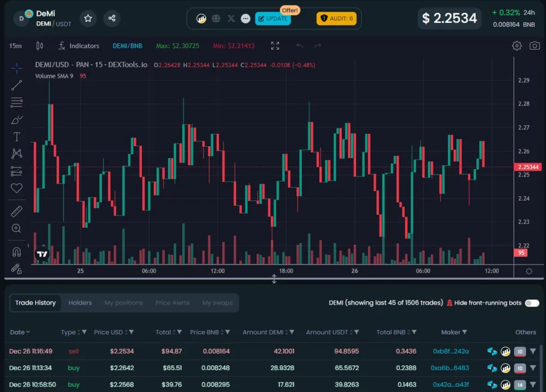Open the My positions tab
This screenshot has width=546, height=392.
[124, 303]
